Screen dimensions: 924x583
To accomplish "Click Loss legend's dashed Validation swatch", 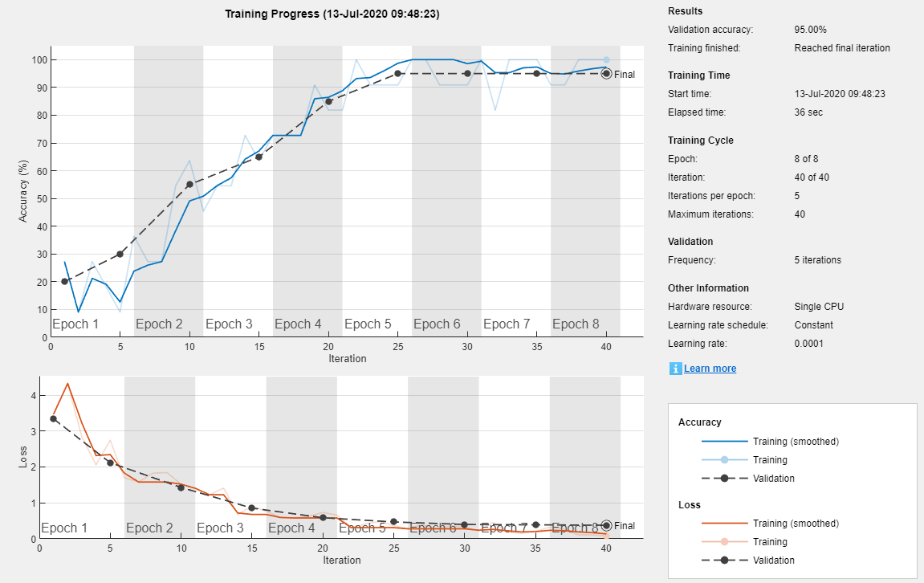I will point(724,561).
